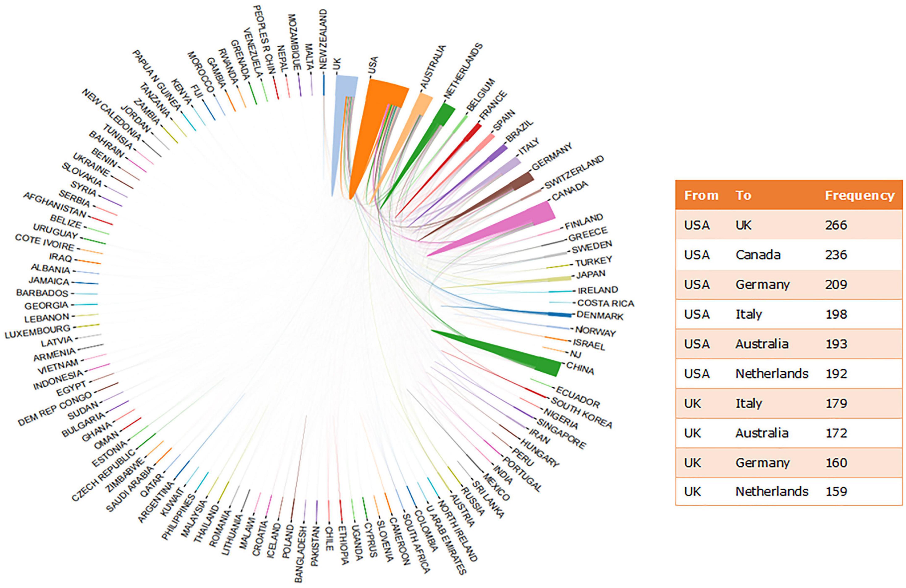Click 'Australia' in the row with 172

coord(762,433)
